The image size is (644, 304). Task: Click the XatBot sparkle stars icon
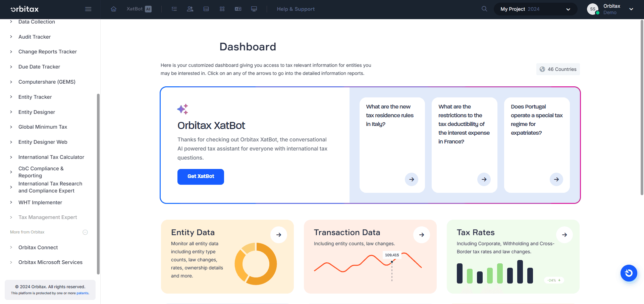click(182, 109)
